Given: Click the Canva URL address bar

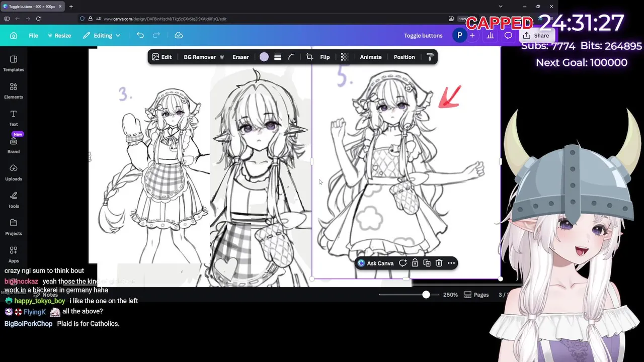Looking at the screenshot, I should (x=262, y=19).
